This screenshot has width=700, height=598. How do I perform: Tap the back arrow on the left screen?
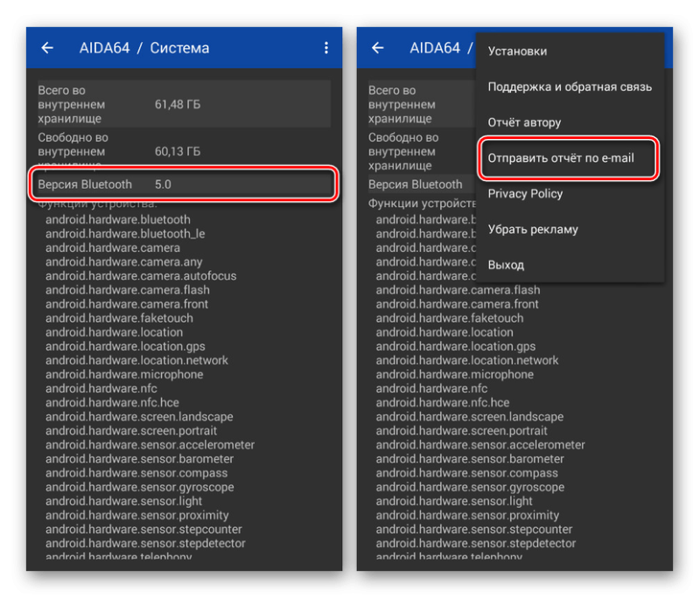point(47,48)
